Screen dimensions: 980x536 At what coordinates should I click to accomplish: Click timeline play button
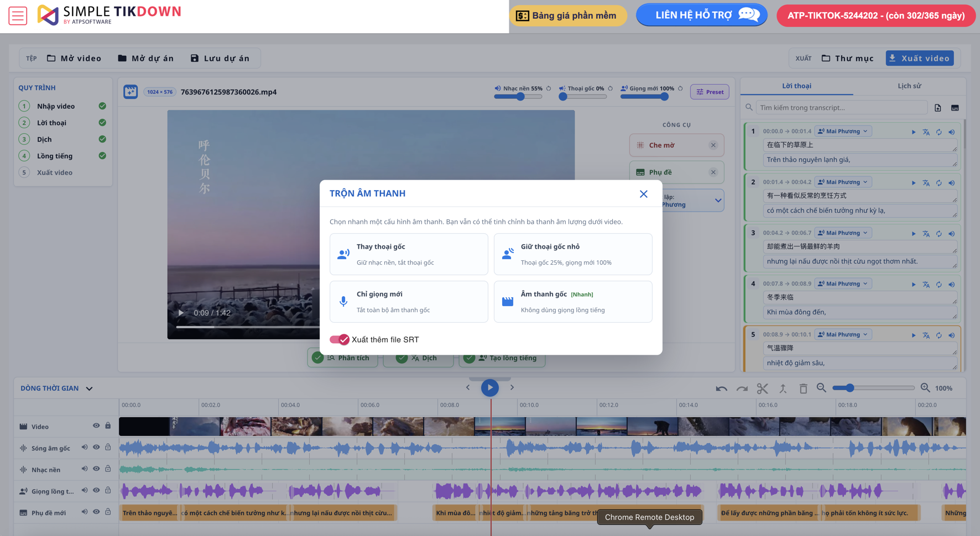pos(489,387)
